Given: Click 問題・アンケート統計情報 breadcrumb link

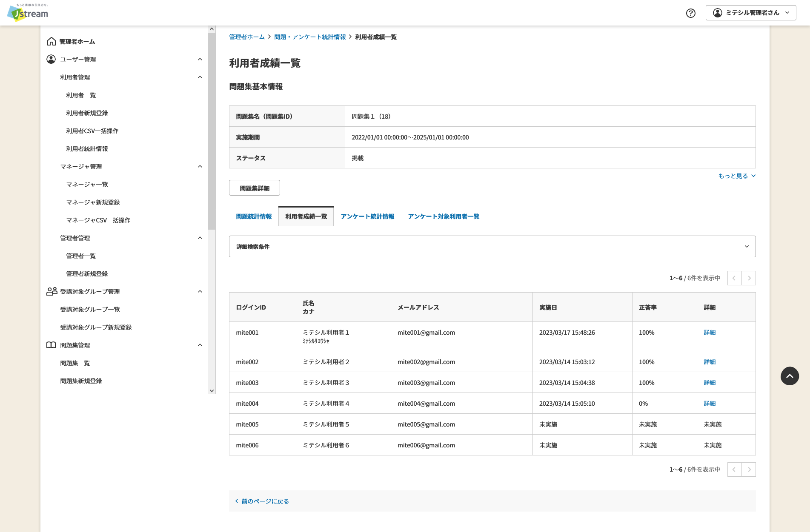Looking at the screenshot, I should point(310,37).
